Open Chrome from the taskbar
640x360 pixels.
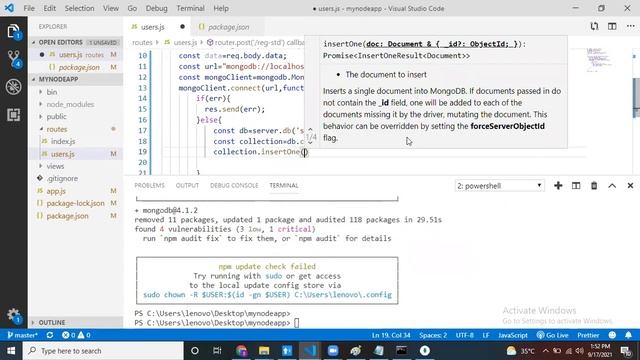(241, 351)
